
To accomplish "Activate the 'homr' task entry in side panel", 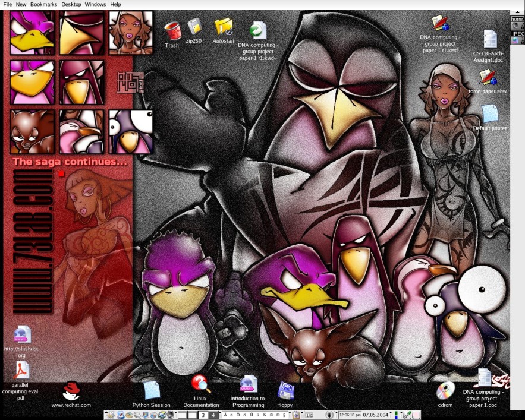I will (x=517, y=23).
